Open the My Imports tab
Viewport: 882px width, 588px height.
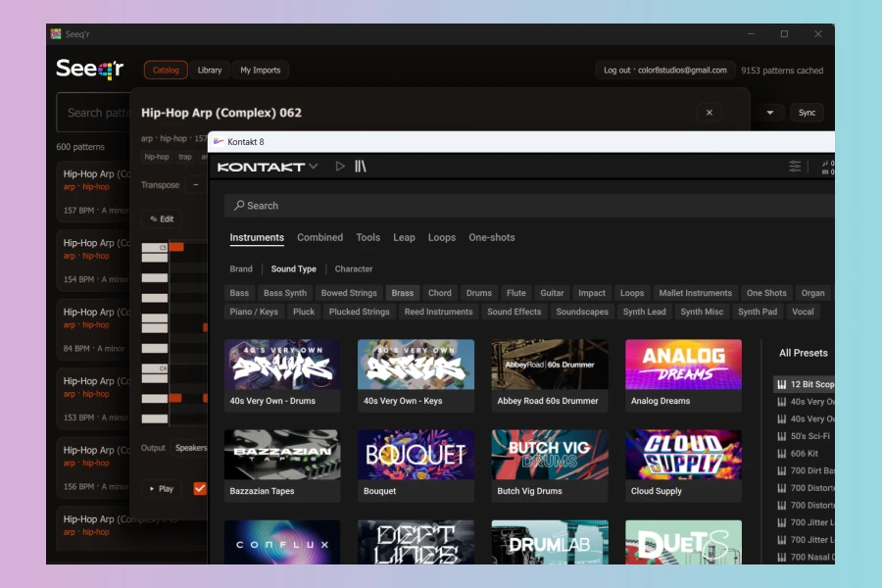pyautogui.click(x=260, y=71)
